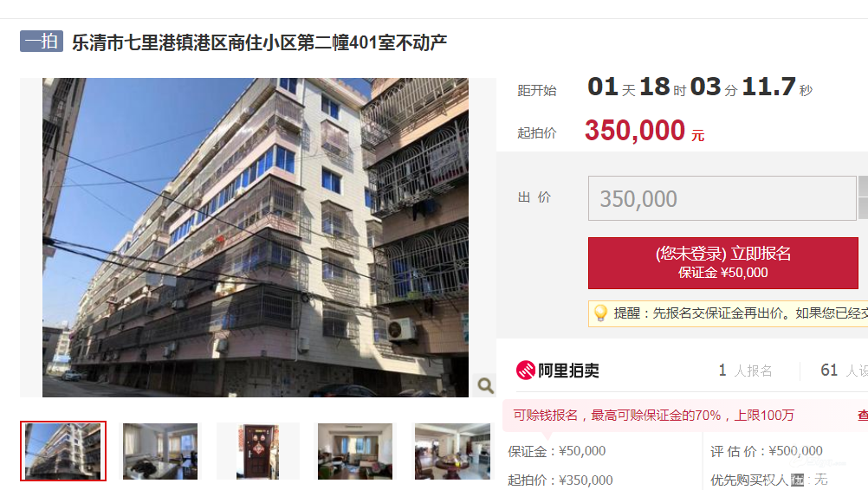The height and width of the screenshot is (490, 868).
Task: Click the 出价 bid amount input field
Action: [x=722, y=198]
